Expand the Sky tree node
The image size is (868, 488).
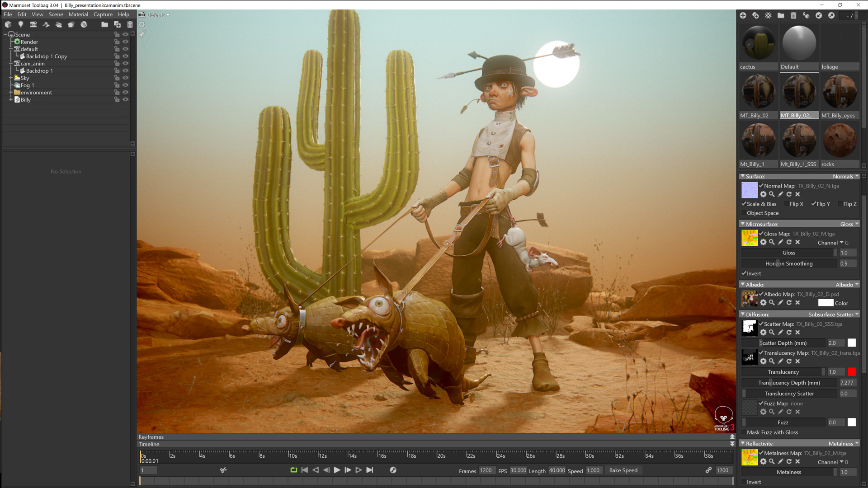10,78
